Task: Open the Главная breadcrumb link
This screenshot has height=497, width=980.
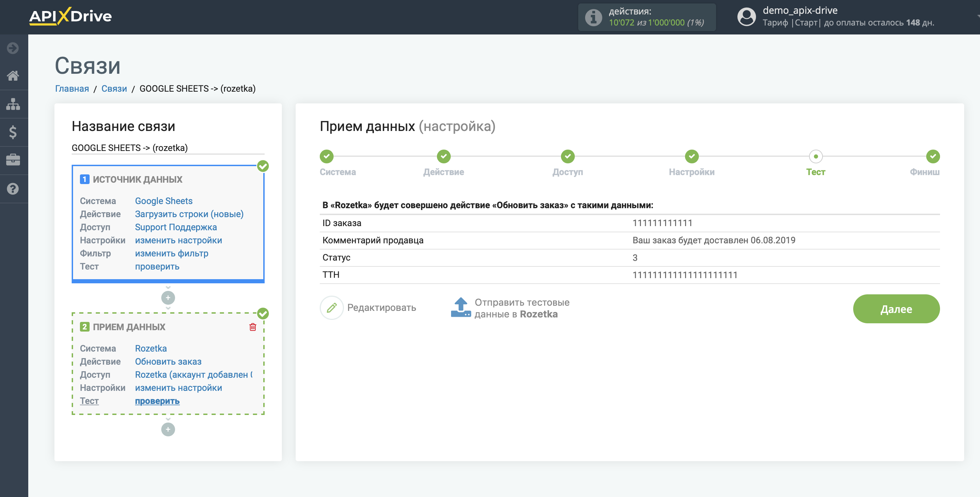Action: pos(72,89)
